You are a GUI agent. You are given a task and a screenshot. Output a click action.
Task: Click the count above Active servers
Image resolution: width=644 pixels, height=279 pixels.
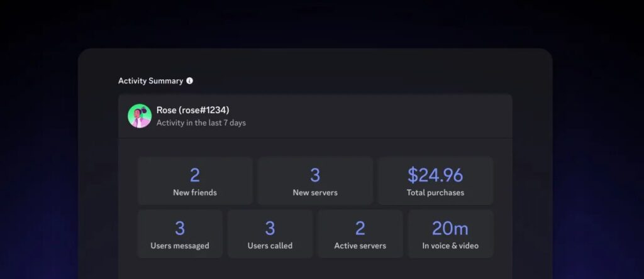[x=360, y=227]
